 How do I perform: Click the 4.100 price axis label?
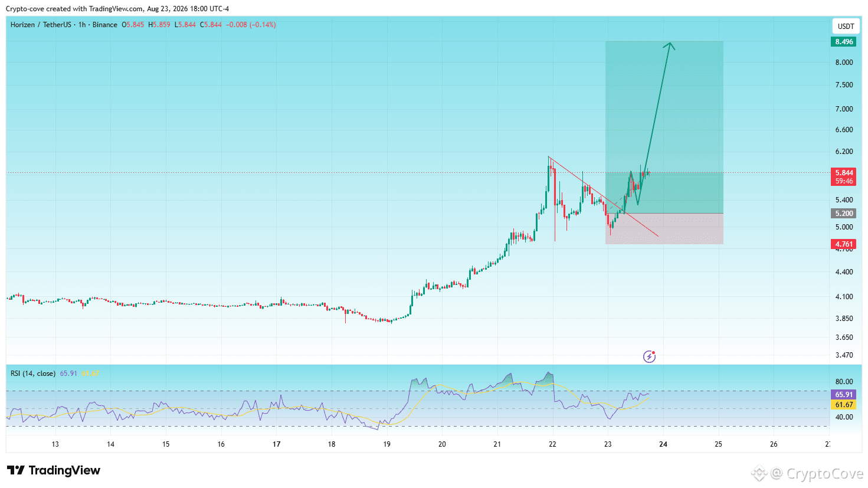[844, 297]
